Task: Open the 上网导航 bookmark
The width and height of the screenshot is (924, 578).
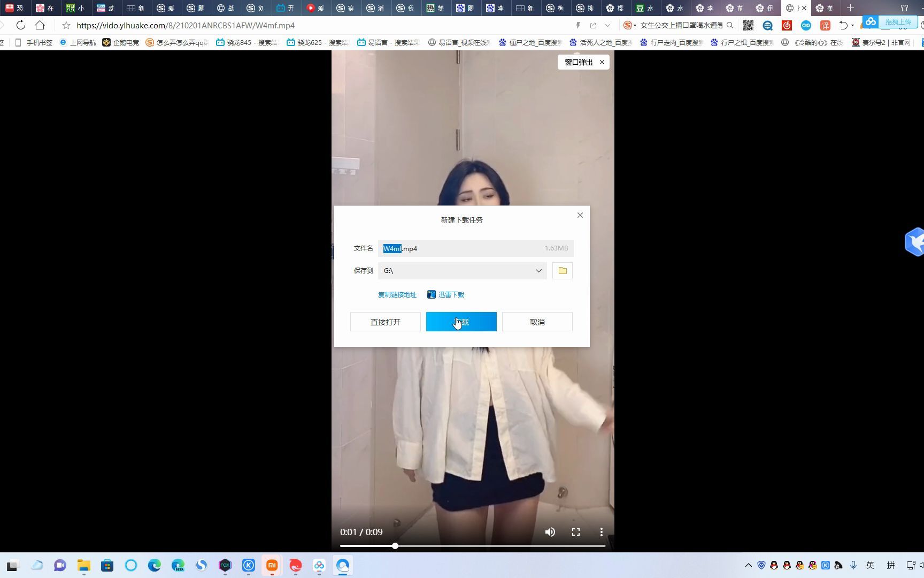Action: [x=78, y=42]
